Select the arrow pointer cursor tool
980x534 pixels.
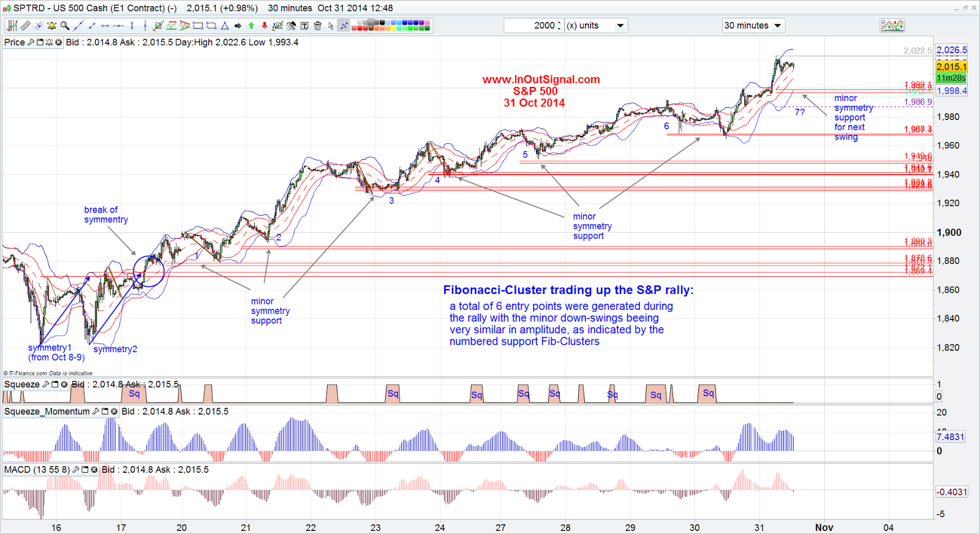(331, 26)
